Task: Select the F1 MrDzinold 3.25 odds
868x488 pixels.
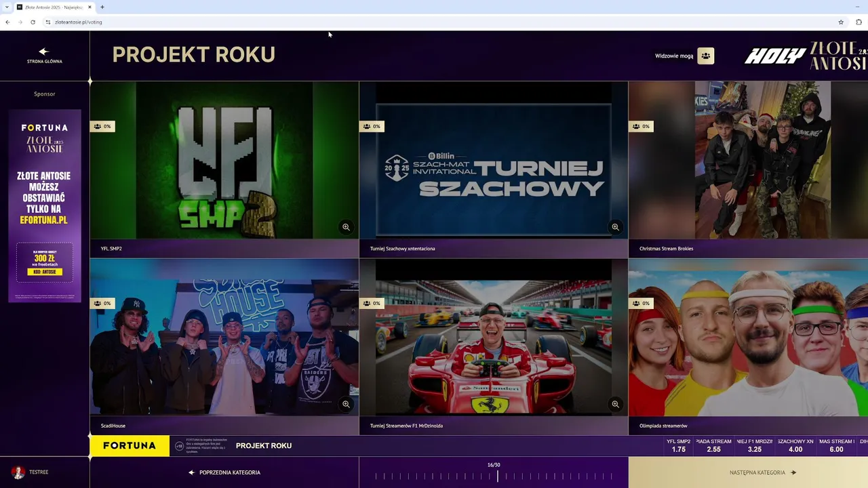Action: click(x=755, y=445)
